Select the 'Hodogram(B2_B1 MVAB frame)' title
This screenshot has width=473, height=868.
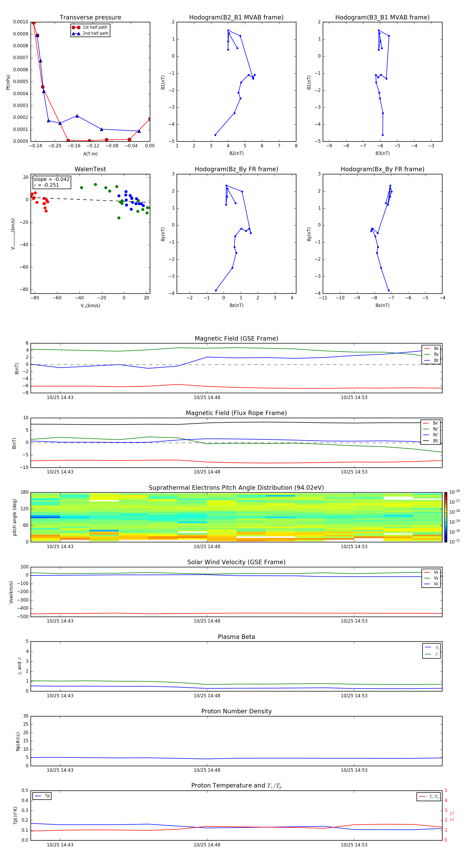coord(236,18)
